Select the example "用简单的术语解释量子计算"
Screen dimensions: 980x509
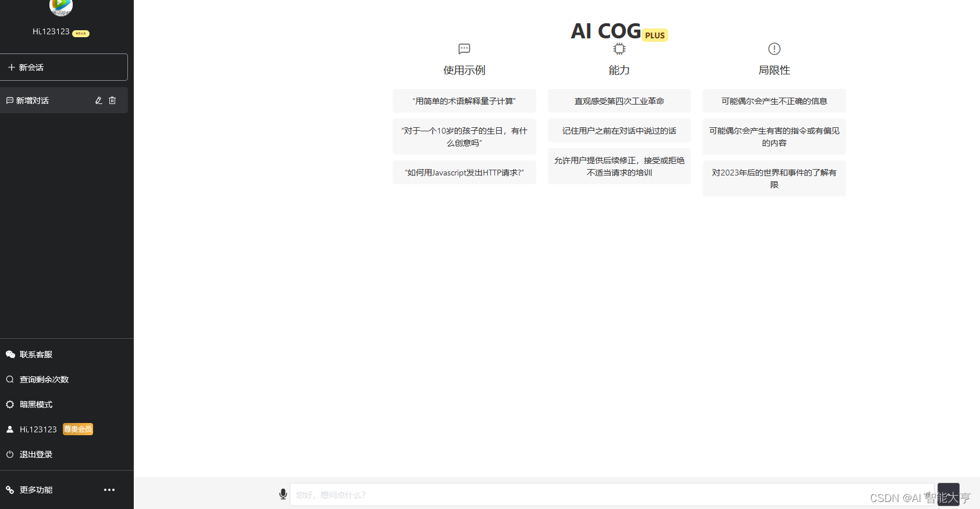coord(464,101)
